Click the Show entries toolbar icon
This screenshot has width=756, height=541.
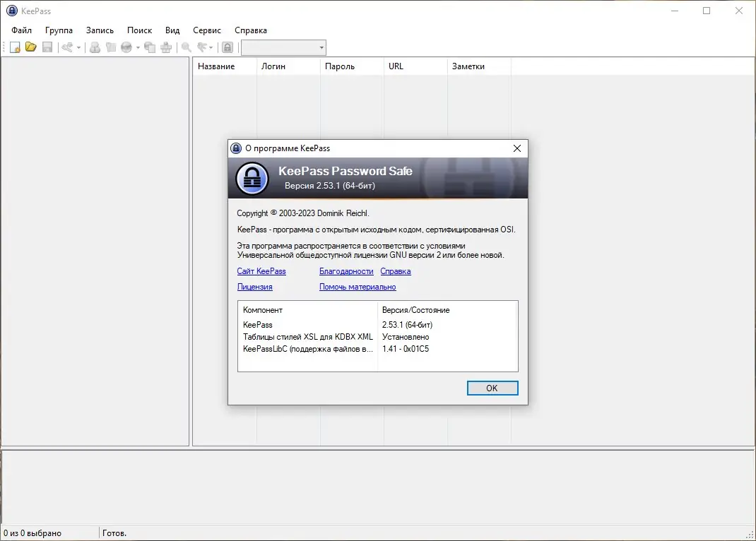point(201,47)
